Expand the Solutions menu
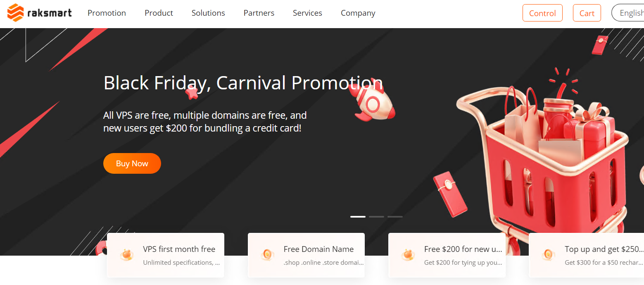 tap(208, 13)
